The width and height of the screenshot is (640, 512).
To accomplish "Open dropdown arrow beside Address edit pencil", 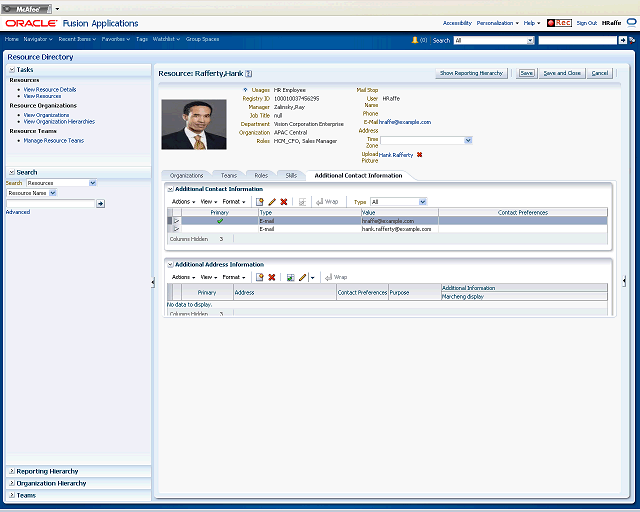I will [312, 278].
